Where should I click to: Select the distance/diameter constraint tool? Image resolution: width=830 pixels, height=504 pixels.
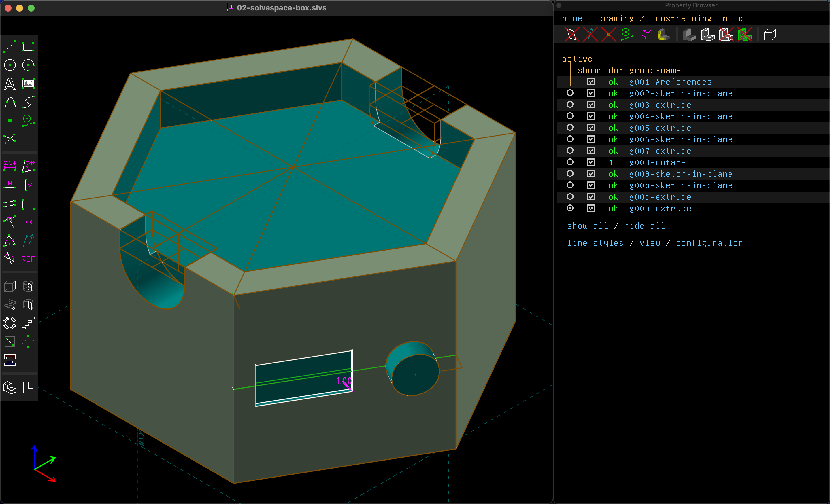pyautogui.click(x=10, y=165)
